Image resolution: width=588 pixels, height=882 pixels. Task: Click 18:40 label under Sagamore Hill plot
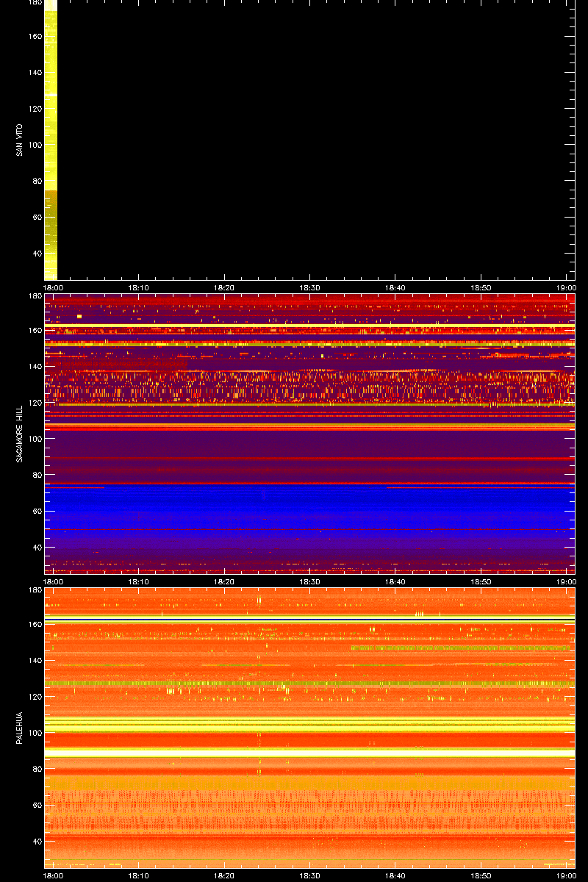[x=395, y=582]
